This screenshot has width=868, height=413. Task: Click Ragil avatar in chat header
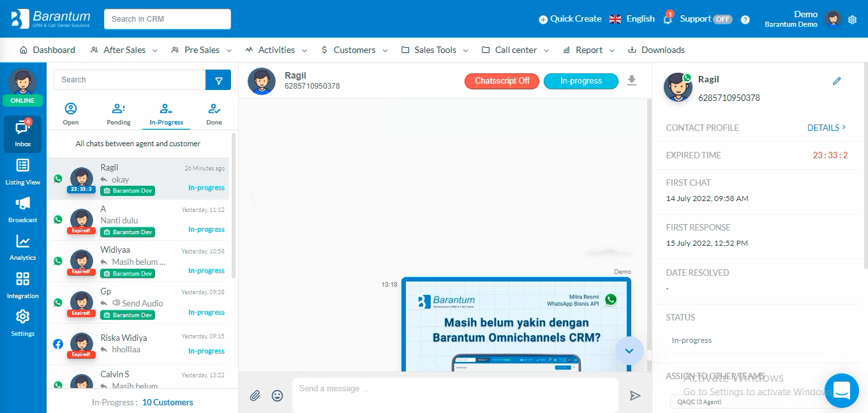(x=262, y=81)
